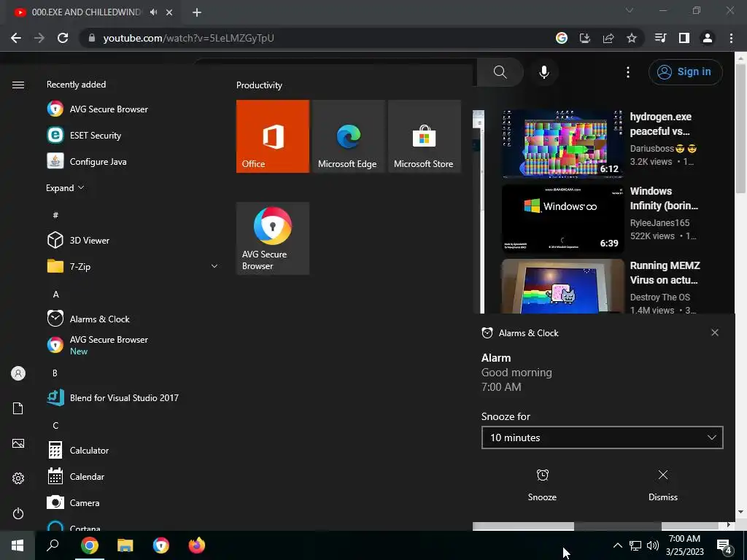The image size is (747, 560).
Task: Open the user account icon in Start sidebar
Action: [18, 373]
